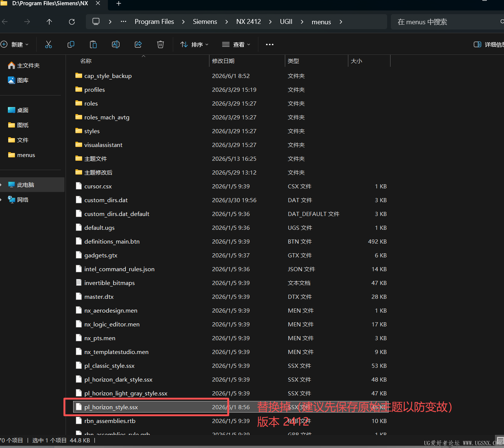Navigate to NX 2412 breadcrumb
The height and width of the screenshot is (448, 504).
pos(249,22)
